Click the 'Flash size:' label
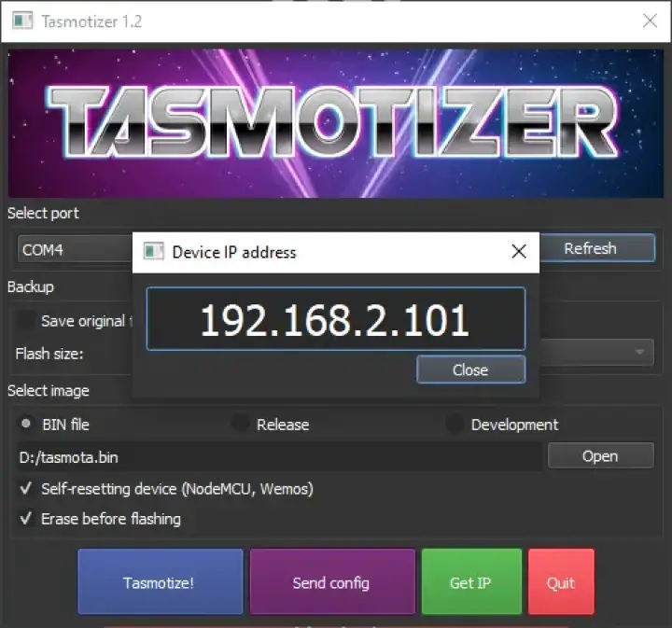 pyautogui.click(x=49, y=354)
